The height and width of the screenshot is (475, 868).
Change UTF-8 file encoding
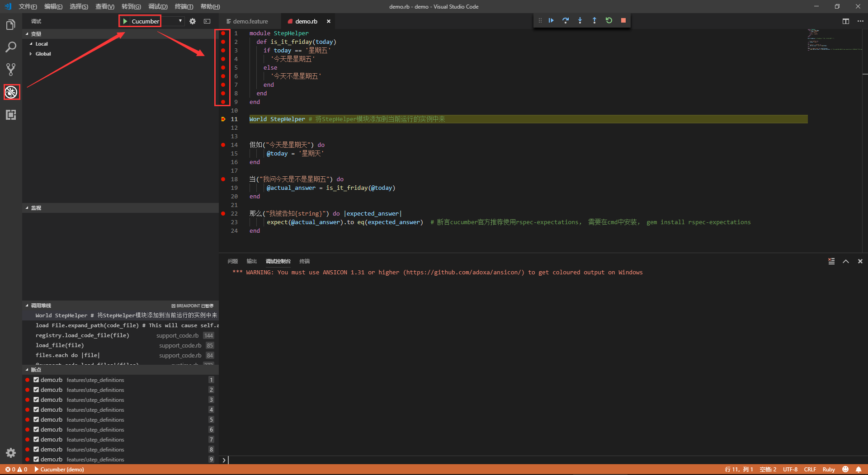click(x=790, y=470)
